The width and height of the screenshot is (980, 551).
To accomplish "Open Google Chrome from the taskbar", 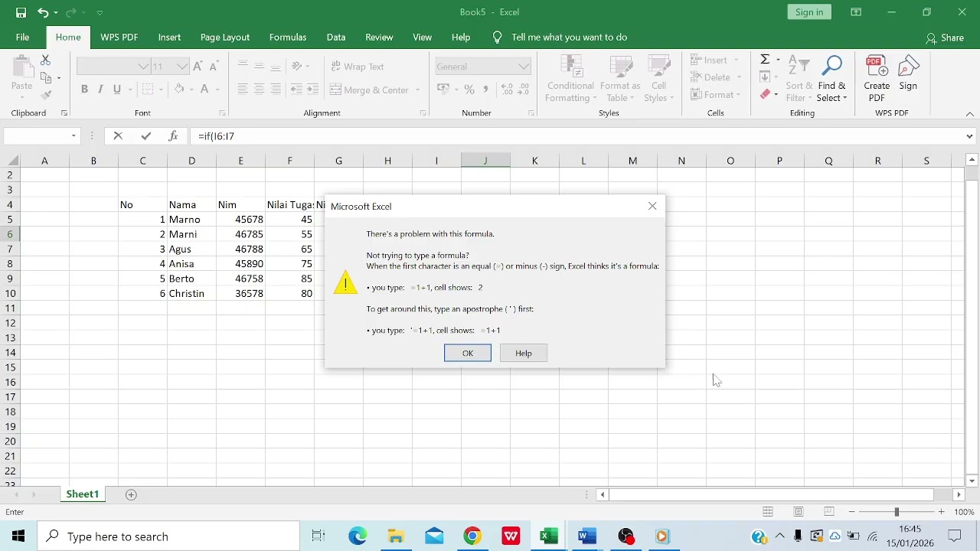I will coord(472,536).
